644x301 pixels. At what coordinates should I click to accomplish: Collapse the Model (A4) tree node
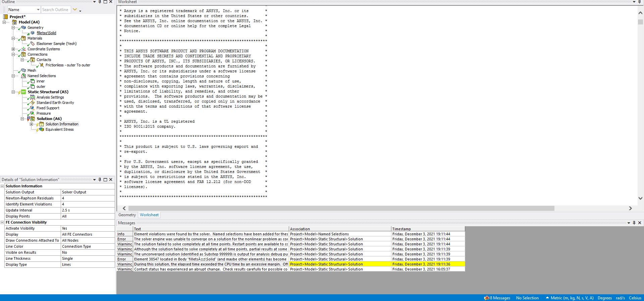click(x=4, y=22)
